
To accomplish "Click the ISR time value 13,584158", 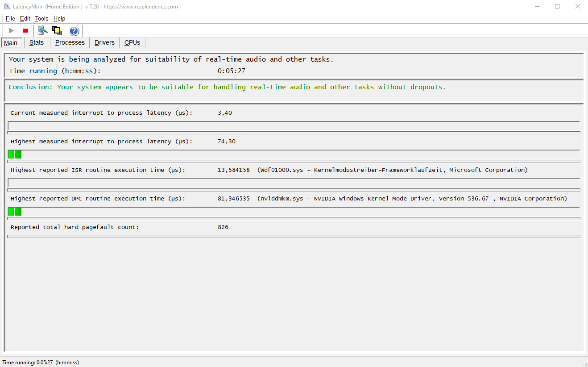I will [x=234, y=170].
